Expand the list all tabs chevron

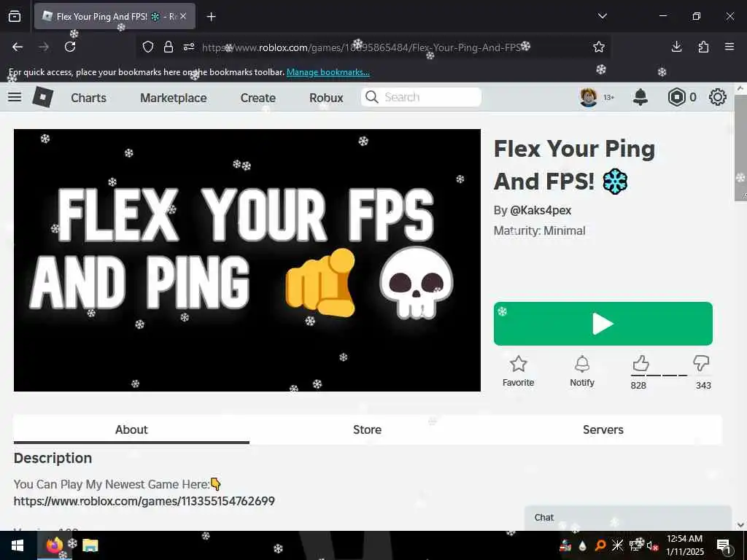pyautogui.click(x=602, y=16)
